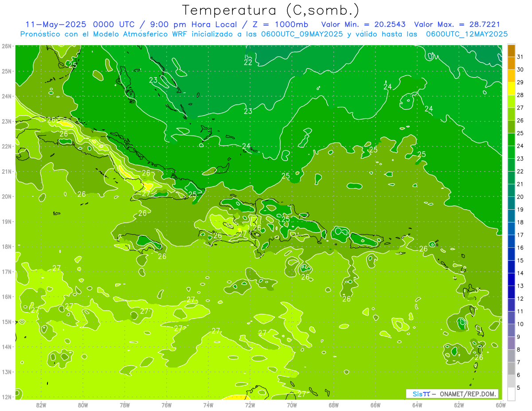The image size is (532, 411).
Task: Select 'Valor Min. = 20.2543' text
Action: [364, 24]
